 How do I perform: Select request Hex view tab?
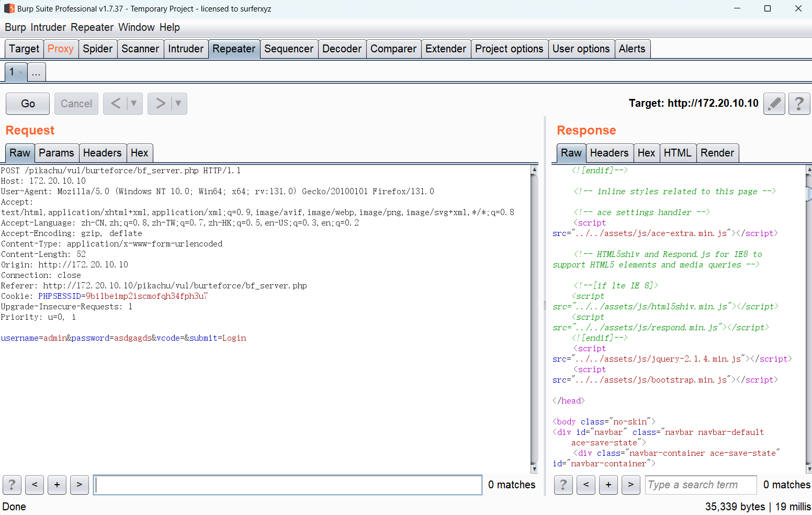click(x=140, y=153)
